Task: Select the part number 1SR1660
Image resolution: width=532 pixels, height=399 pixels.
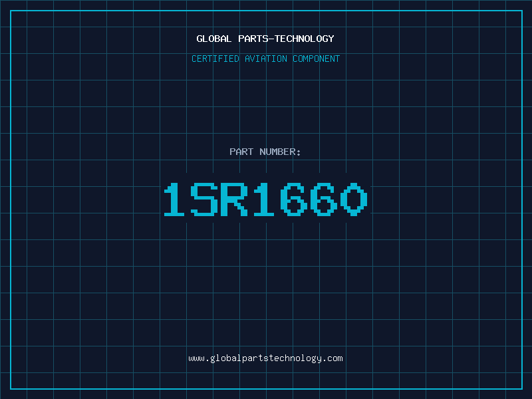Action: pyautogui.click(x=265, y=199)
